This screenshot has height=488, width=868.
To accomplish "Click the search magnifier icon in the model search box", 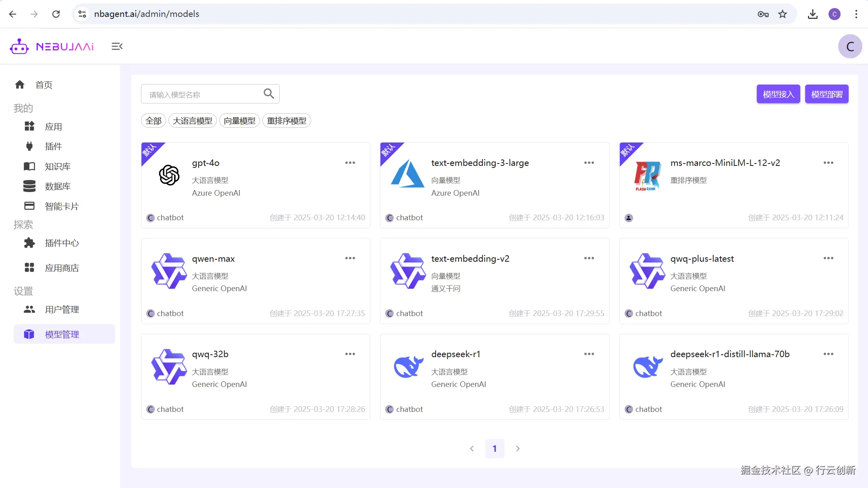I will [x=269, y=94].
